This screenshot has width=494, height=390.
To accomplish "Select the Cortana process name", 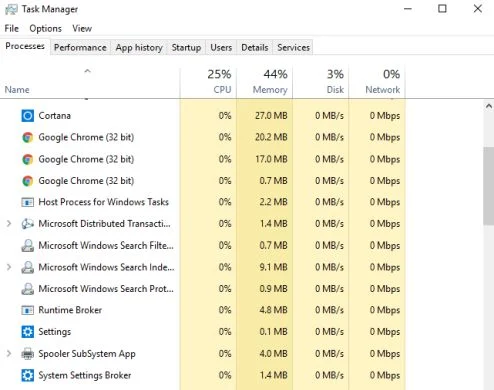I will pos(55,116).
